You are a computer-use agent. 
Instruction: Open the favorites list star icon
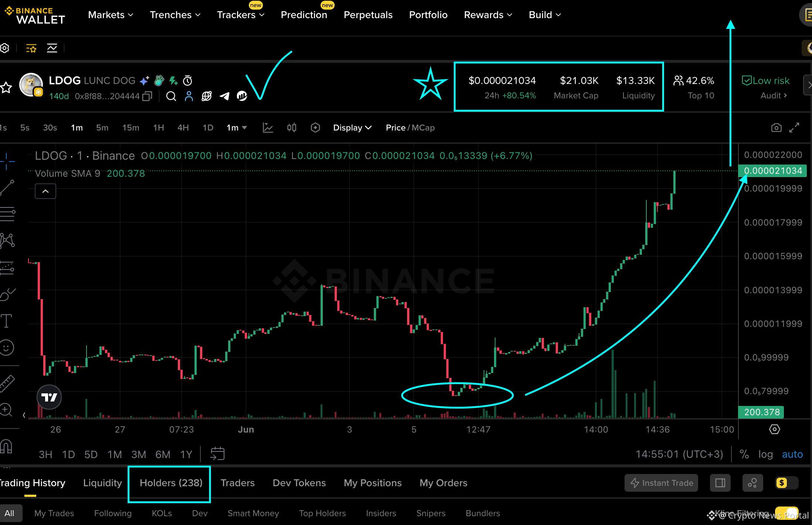(31, 48)
